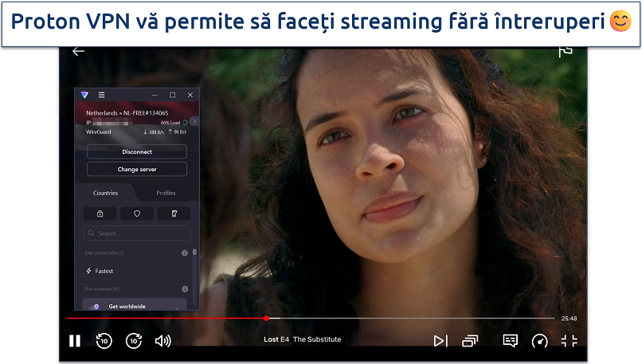Viewport: 642px width, 364px height.
Task: Skip to the next episode
Action: click(x=440, y=341)
